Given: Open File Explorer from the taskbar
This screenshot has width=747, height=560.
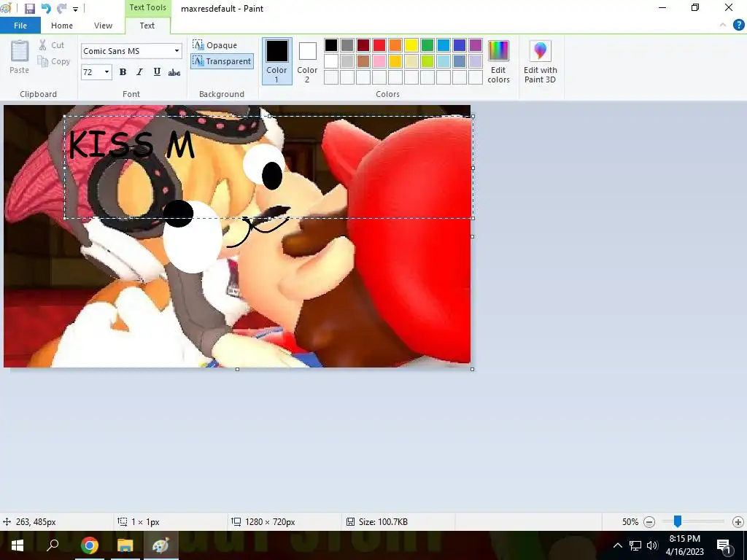Looking at the screenshot, I should pyautogui.click(x=125, y=545).
